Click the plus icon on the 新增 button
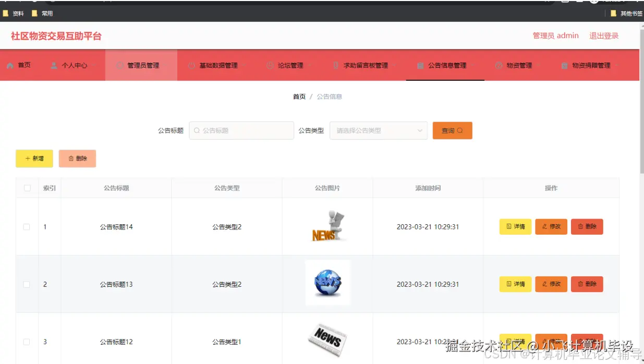This screenshot has height=364, width=644. pyautogui.click(x=28, y=159)
